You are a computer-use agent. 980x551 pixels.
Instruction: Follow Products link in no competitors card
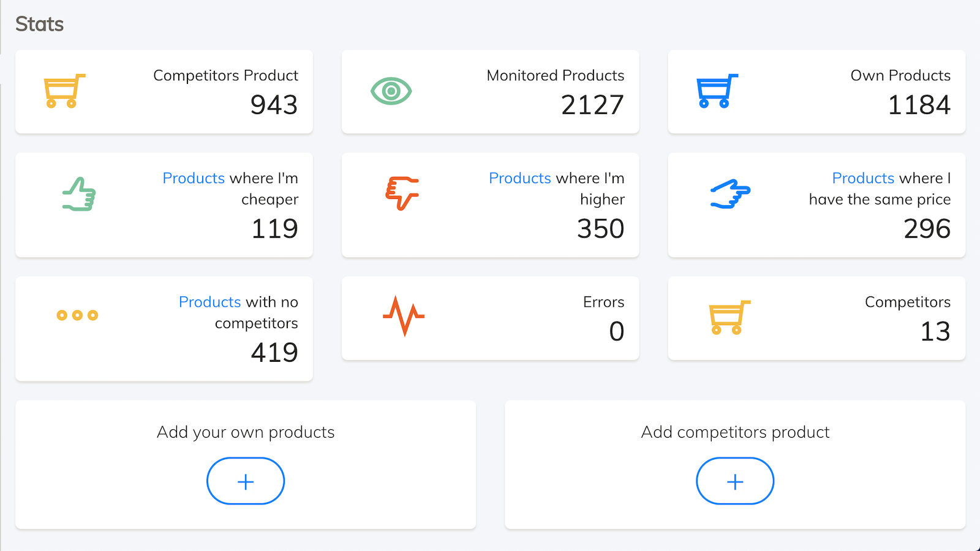click(x=209, y=302)
